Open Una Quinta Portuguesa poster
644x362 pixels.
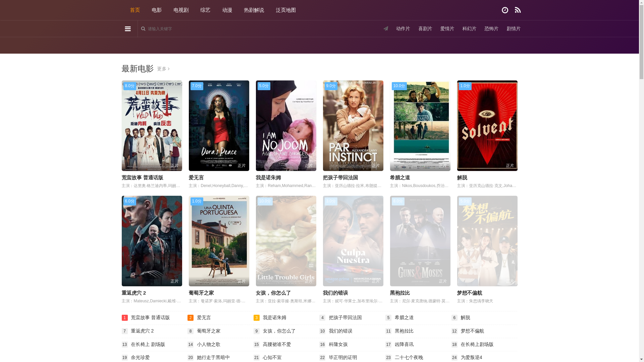point(219,241)
